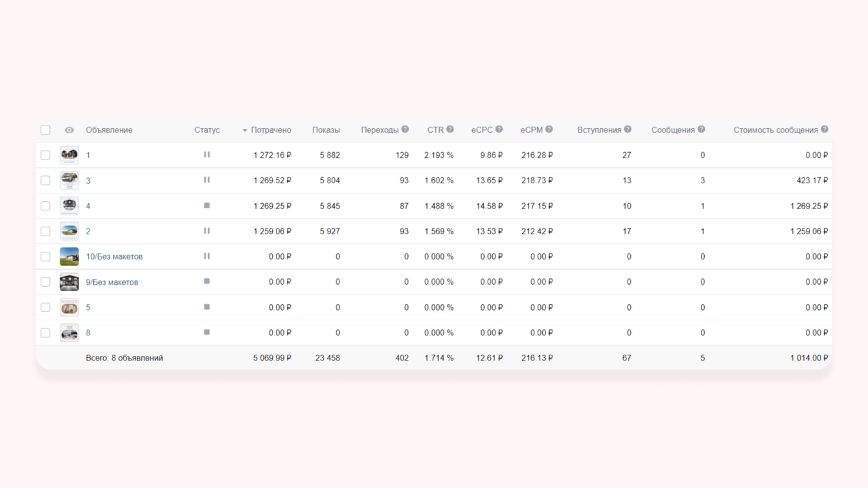Viewport: 868px width, 488px height.
Task: Tick the select-all checkbox in table header
Action: pyautogui.click(x=45, y=130)
